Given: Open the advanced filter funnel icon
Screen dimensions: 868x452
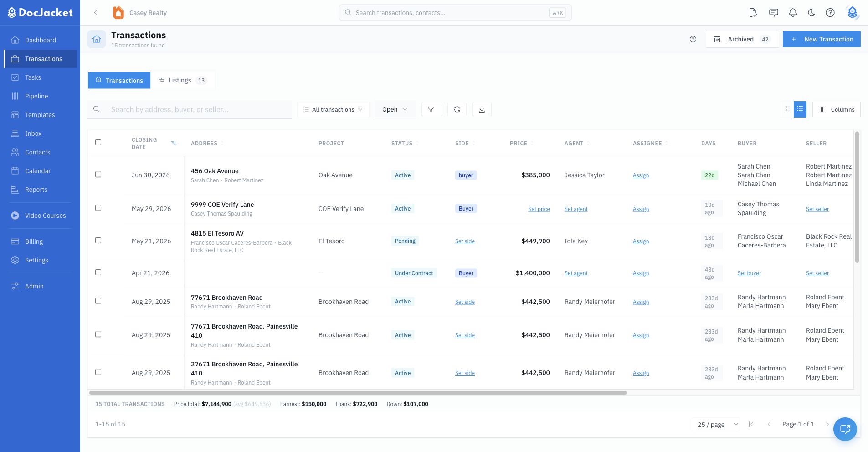Looking at the screenshot, I should [x=431, y=109].
